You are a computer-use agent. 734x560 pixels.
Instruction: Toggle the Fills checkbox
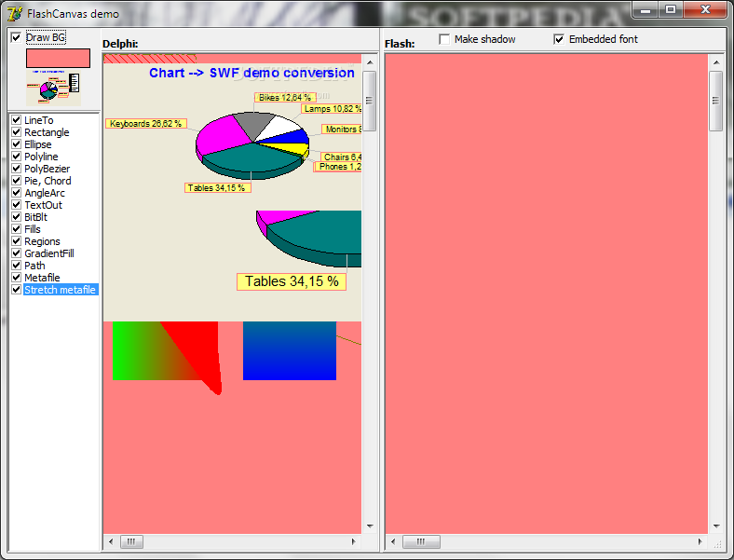17,229
